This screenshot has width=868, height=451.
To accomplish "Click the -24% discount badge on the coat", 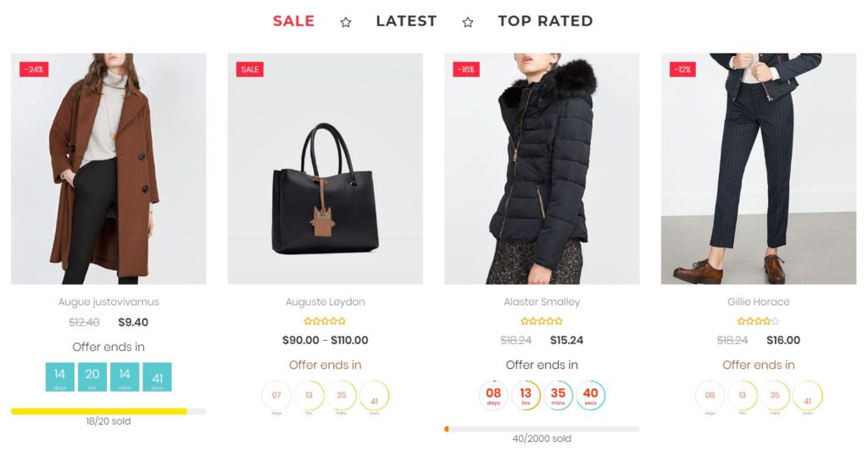I will [x=34, y=70].
